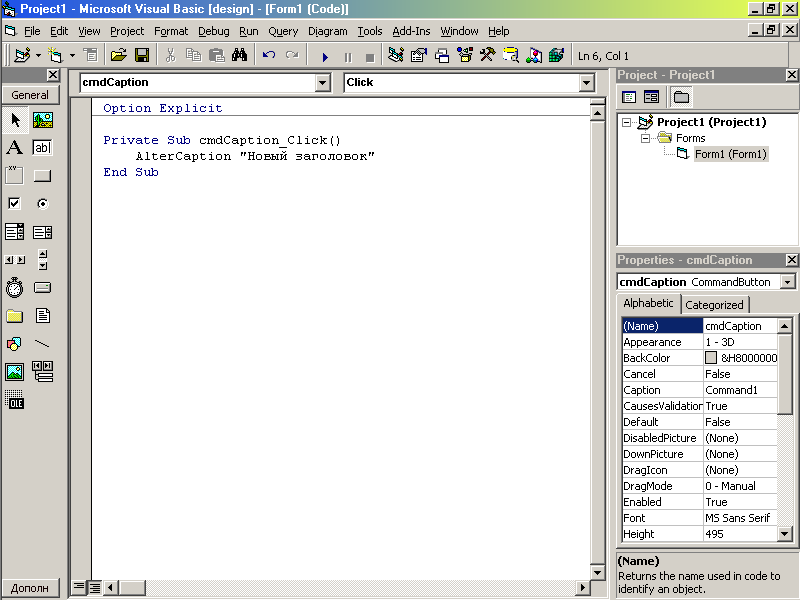Select the OLE container tool
Image resolution: width=800 pixels, height=600 pixels.
[15, 399]
